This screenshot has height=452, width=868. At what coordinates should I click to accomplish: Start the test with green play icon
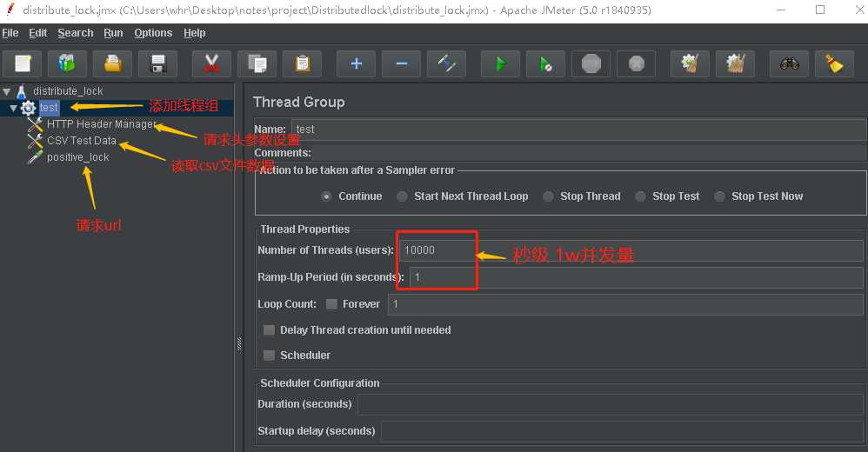tap(500, 63)
